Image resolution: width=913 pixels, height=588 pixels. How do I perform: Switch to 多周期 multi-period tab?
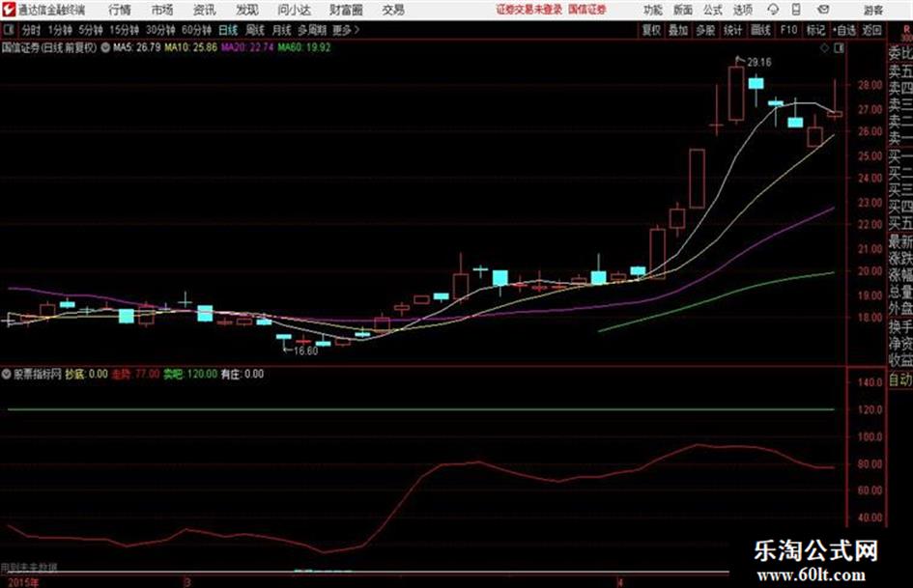[x=312, y=30]
